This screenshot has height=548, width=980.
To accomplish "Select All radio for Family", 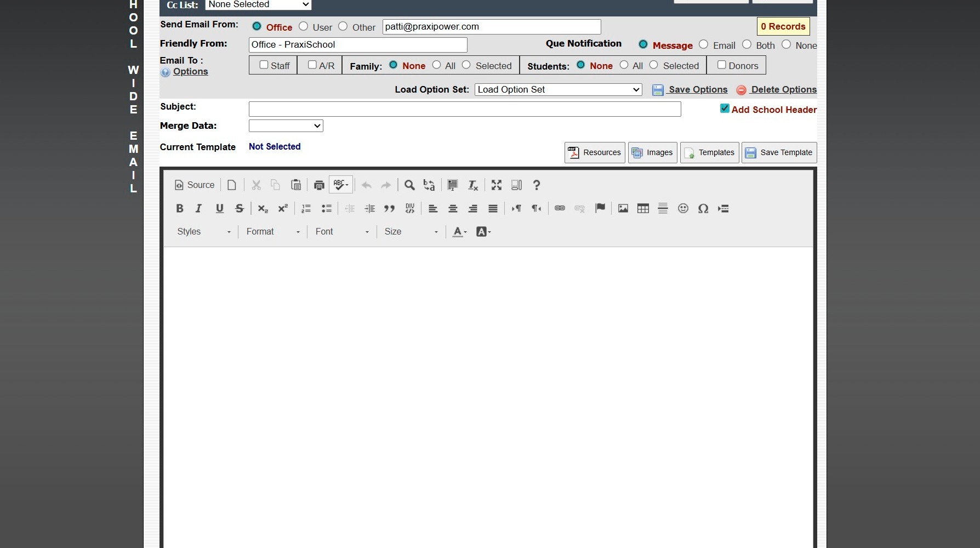I will click(436, 65).
